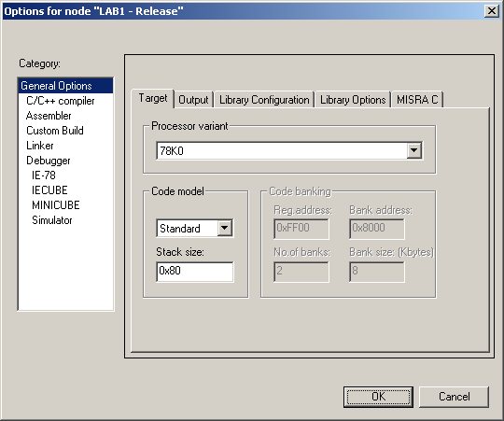The image size is (504, 421).
Task: Select General Options category
Action: 65,86
